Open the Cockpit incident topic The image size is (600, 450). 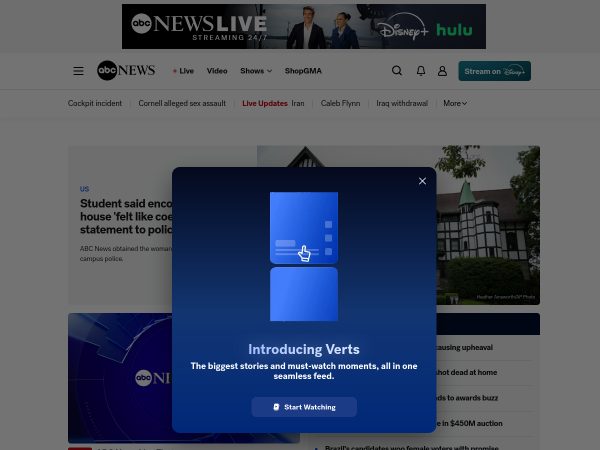(95, 103)
